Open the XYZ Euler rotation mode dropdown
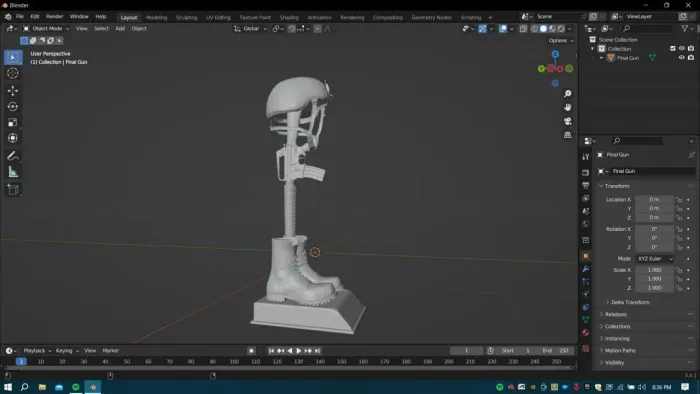Viewport: 700px width, 394px height. coord(654,259)
